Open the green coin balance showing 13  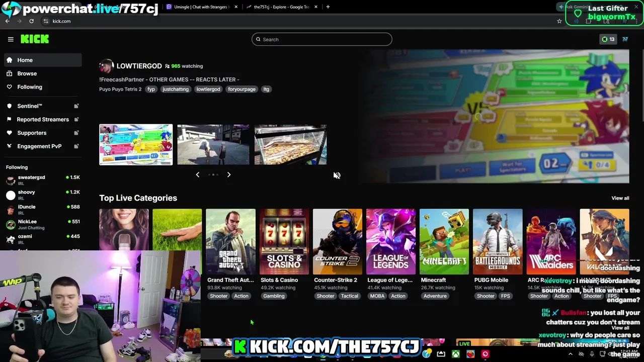(x=608, y=39)
